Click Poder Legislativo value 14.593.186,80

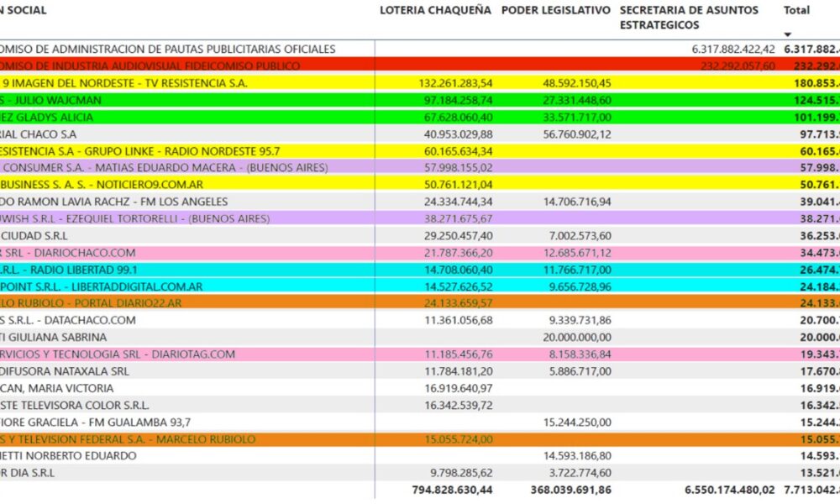click(x=577, y=456)
